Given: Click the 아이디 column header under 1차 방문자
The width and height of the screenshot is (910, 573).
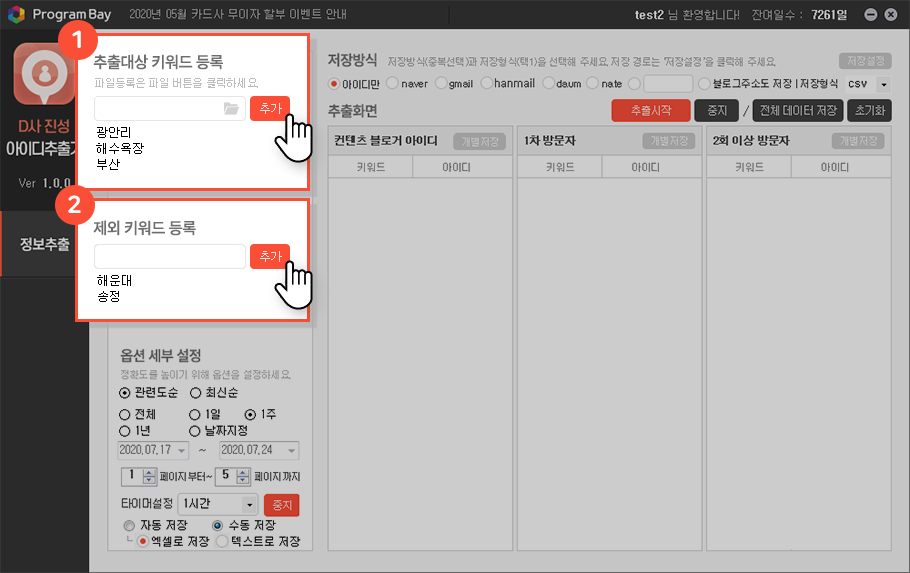Looking at the screenshot, I should pos(645,168).
